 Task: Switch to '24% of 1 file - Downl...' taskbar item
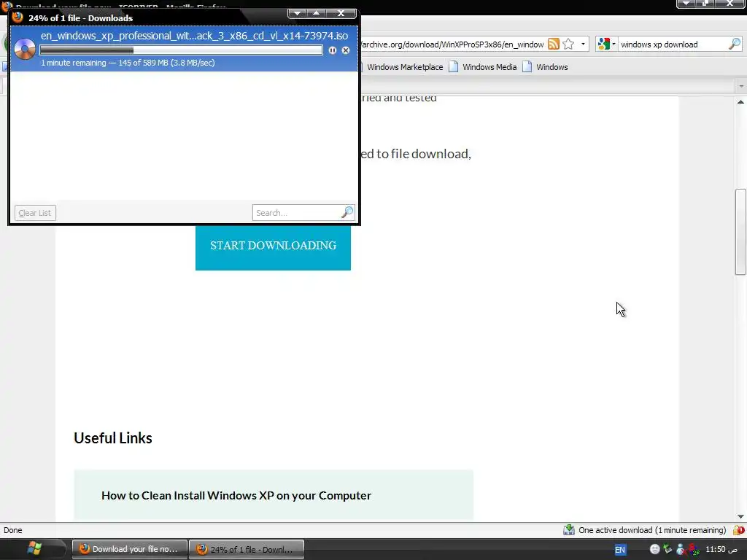(x=247, y=549)
